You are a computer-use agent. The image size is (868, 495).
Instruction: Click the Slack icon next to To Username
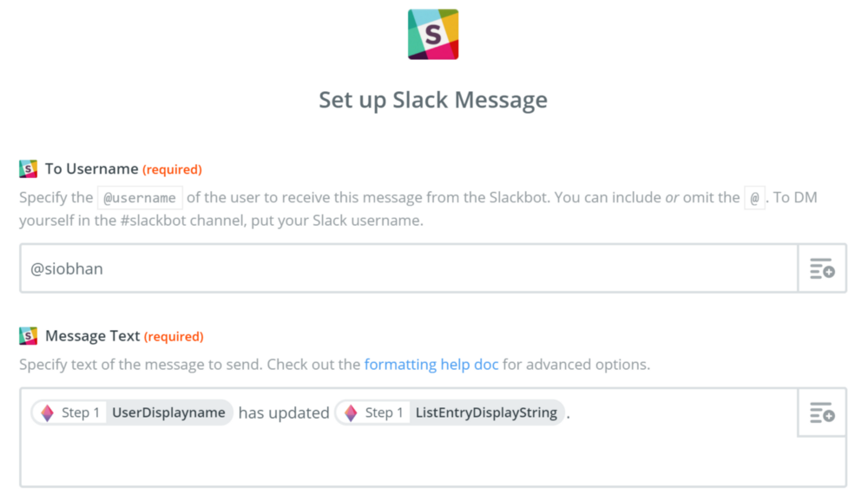[x=29, y=168]
